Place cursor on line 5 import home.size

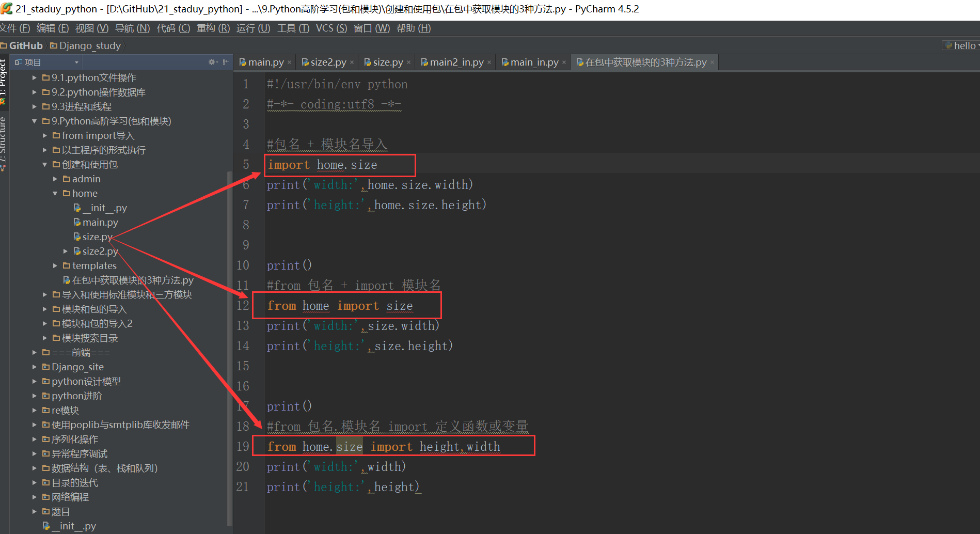click(x=322, y=165)
